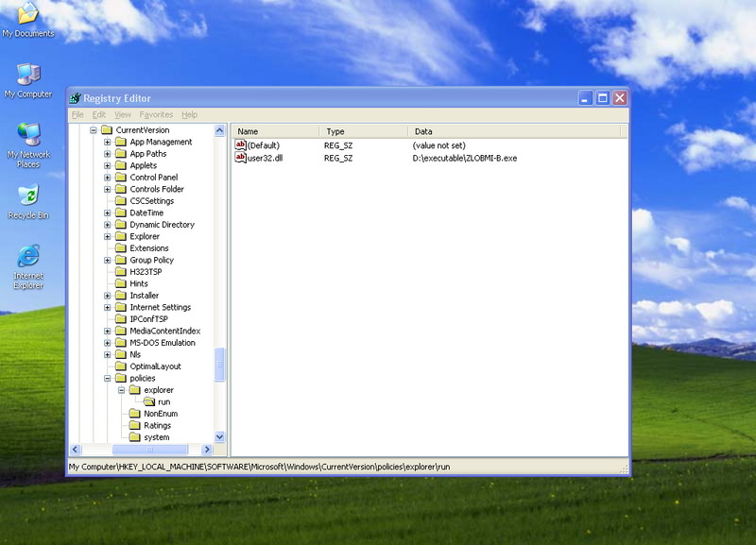This screenshot has width=756, height=545.
Task: Collapse the CurrentVersion key
Action: click(x=94, y=130)
